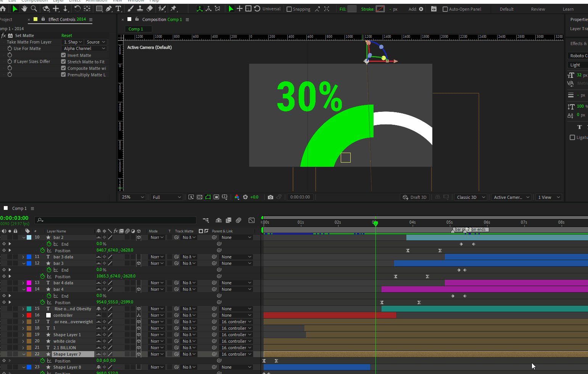Image resolution: width=588 pixels, height=374 pixels.
Task: Toggle stopwatch for bar 2 End property
Action: [49, 244]
